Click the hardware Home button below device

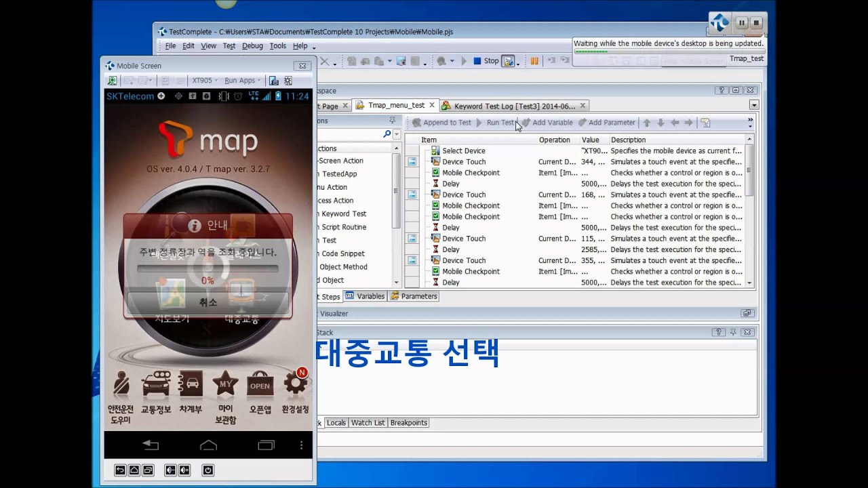pyautogui.click(x=134, y=470)
